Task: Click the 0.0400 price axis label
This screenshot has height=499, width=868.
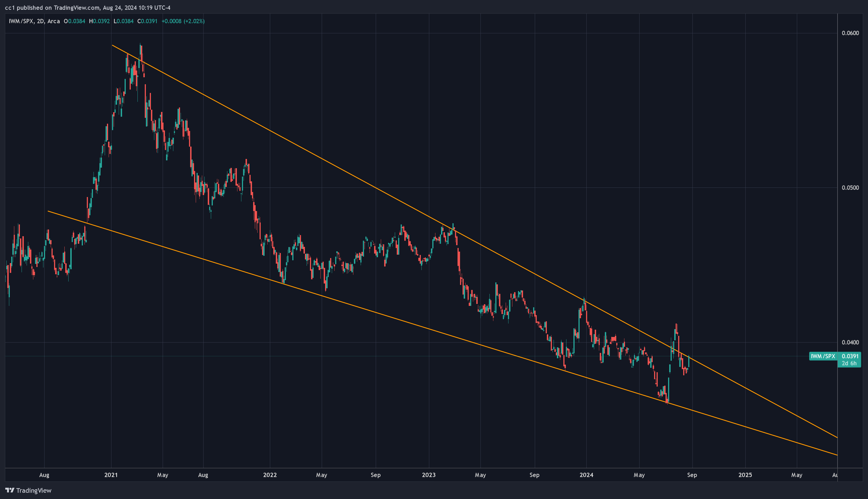Action: [x=850, y=342]
